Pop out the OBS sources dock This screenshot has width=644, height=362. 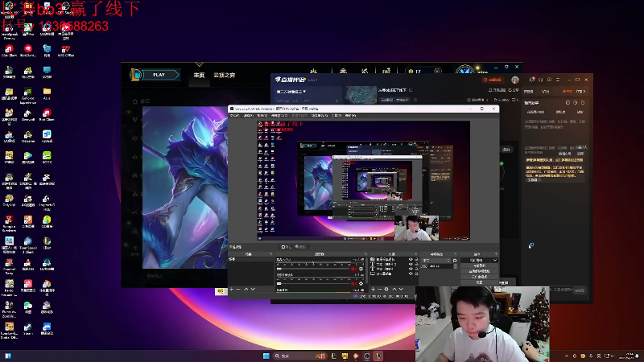click(x=416, y=254)
